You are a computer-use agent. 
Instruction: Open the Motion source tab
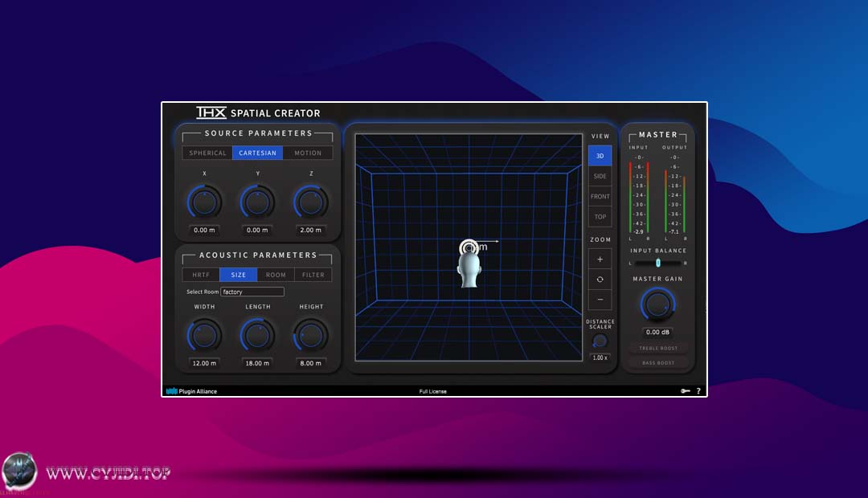(308, 153)
